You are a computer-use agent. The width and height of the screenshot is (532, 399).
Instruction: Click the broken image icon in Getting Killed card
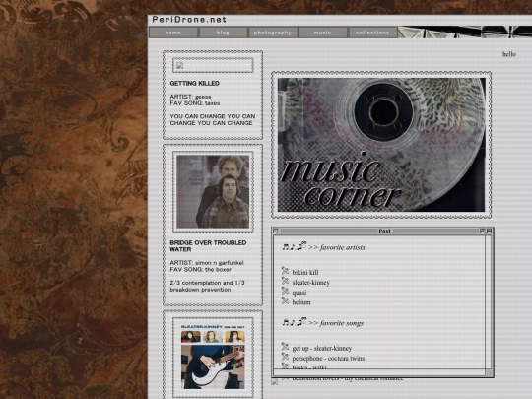coord(180,65)
